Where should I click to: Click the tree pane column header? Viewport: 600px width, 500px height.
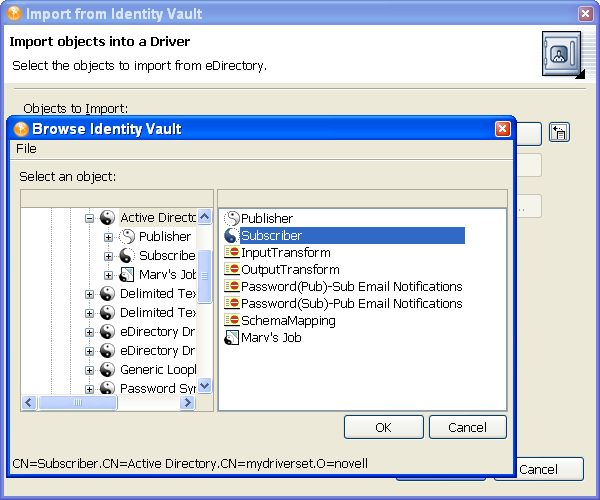(x=117, y=199)
